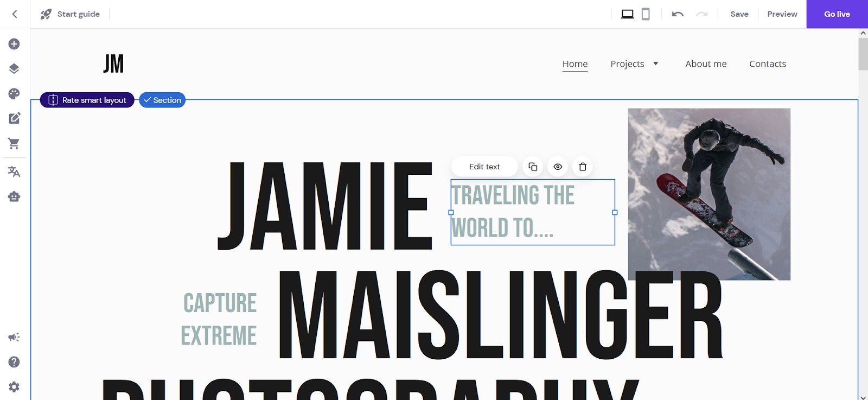Select the JAMIE heading text
868x400 pixels.
(325, 206)
